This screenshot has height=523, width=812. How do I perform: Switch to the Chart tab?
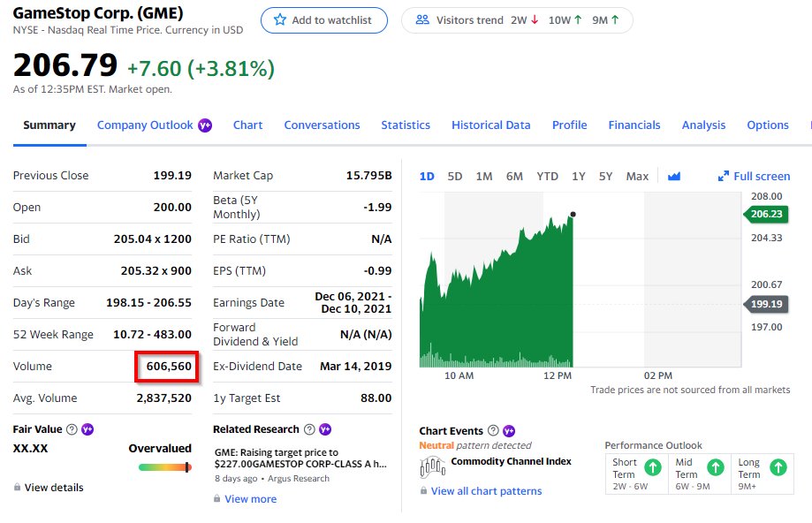(247, 125)
